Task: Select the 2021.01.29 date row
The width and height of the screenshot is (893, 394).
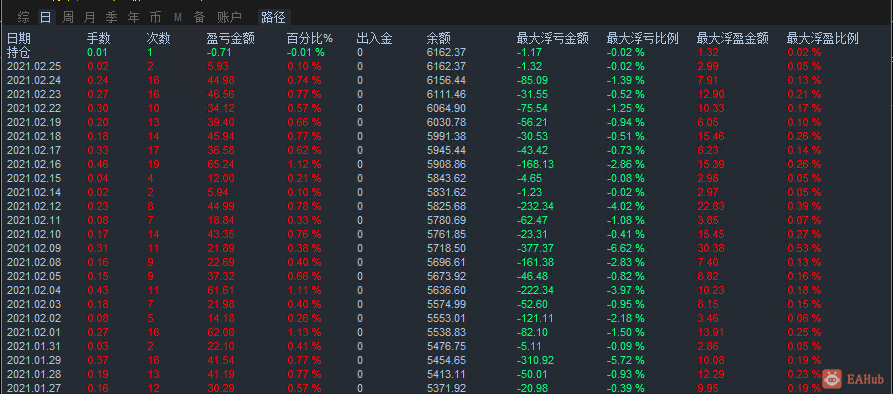Action: (x=33, y=360)
